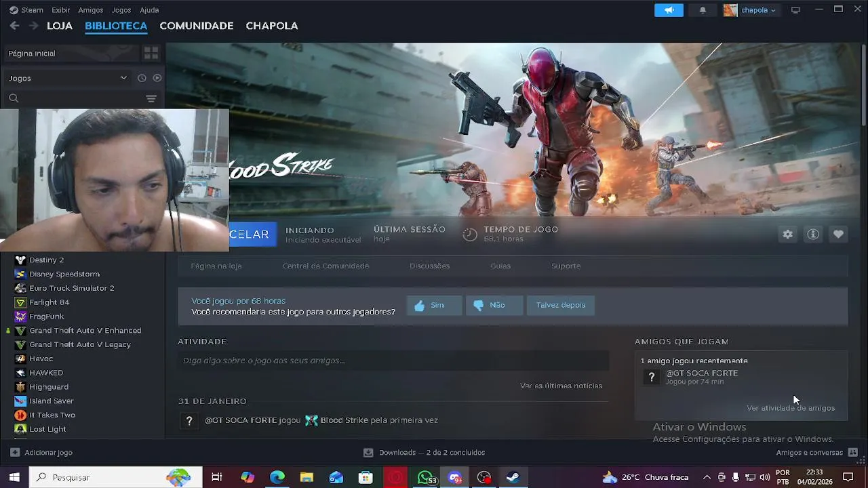Open the advanced filter options icon

tap(151, 98)
